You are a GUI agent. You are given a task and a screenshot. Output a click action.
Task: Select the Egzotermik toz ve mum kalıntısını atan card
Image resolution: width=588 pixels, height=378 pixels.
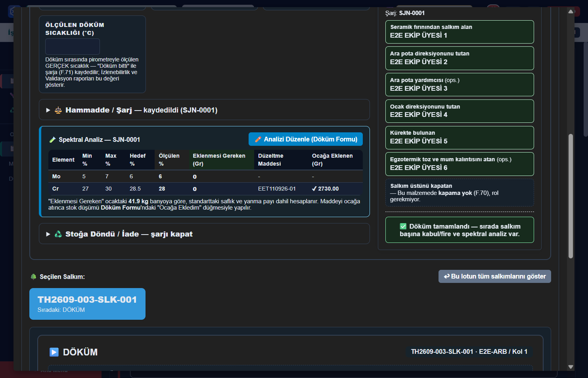[x=460, y=164]
